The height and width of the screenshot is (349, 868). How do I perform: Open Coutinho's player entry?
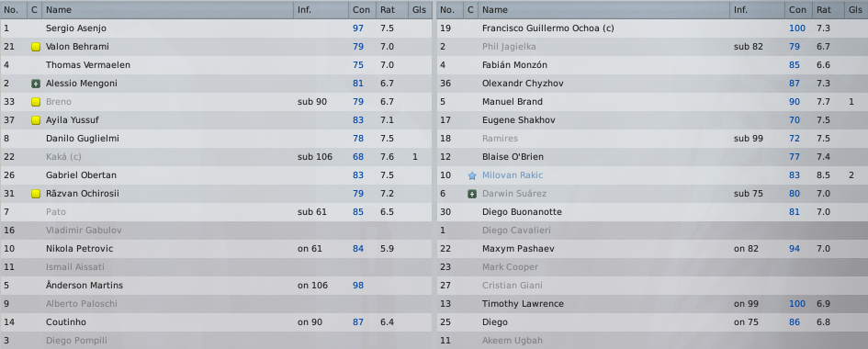coord(66,321)
